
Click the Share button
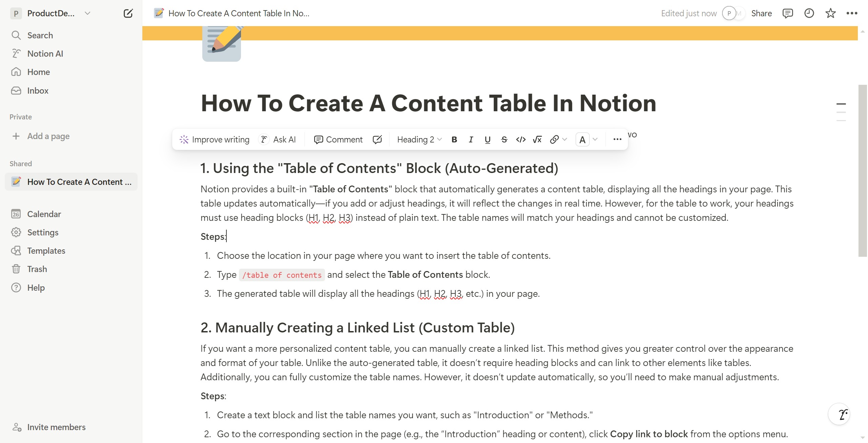point(761,13)
